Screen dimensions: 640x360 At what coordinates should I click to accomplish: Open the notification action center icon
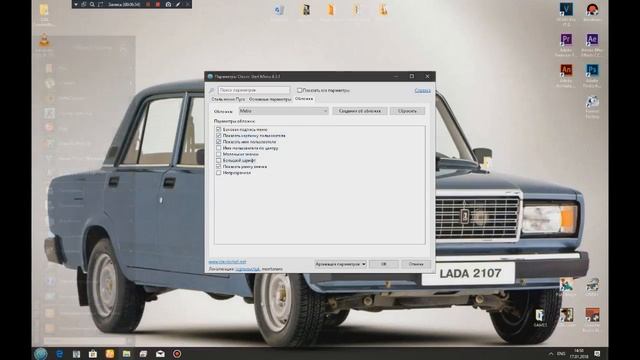coord(597,354)
